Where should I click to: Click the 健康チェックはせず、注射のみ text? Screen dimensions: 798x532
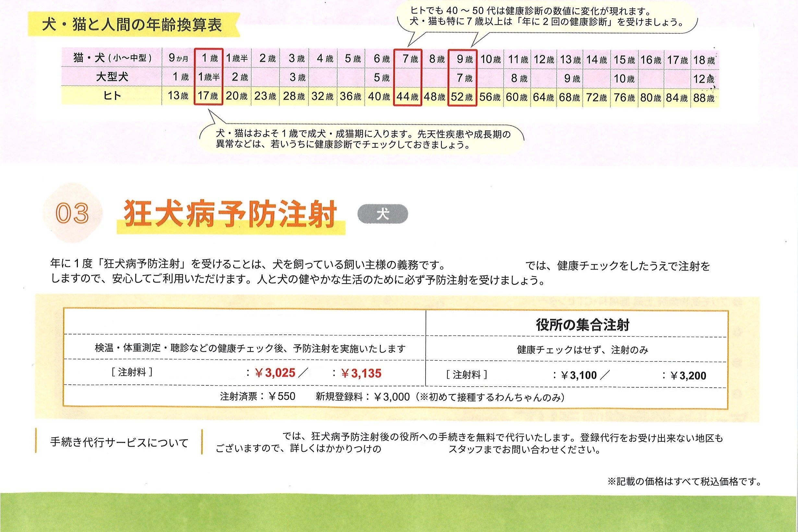582,349
